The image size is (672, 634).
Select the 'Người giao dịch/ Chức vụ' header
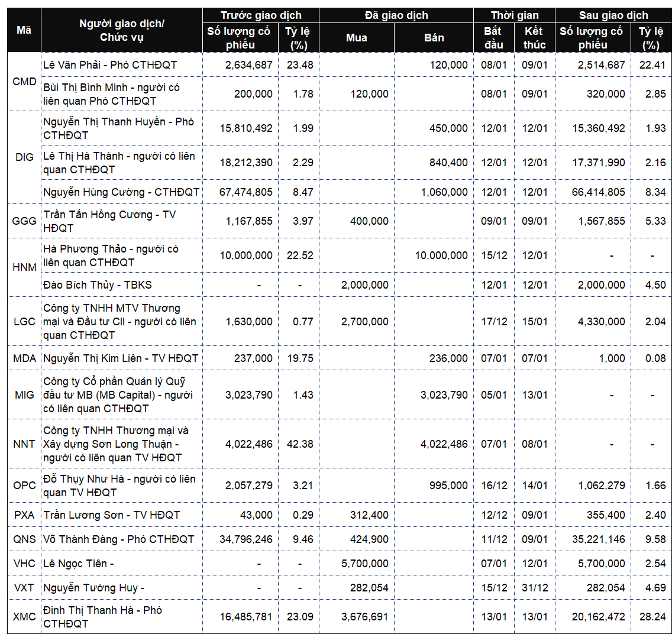[122, 30]
